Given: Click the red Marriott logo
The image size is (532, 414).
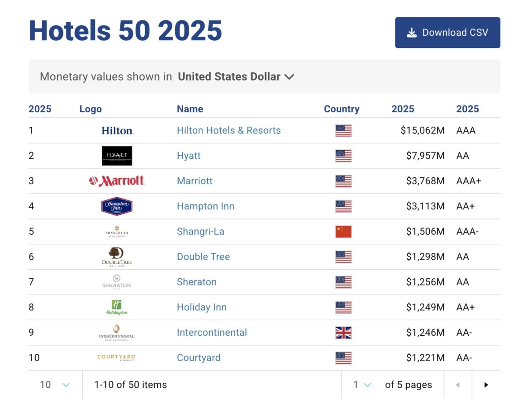Looking at the screenshot, I should [x=117, y=181].
